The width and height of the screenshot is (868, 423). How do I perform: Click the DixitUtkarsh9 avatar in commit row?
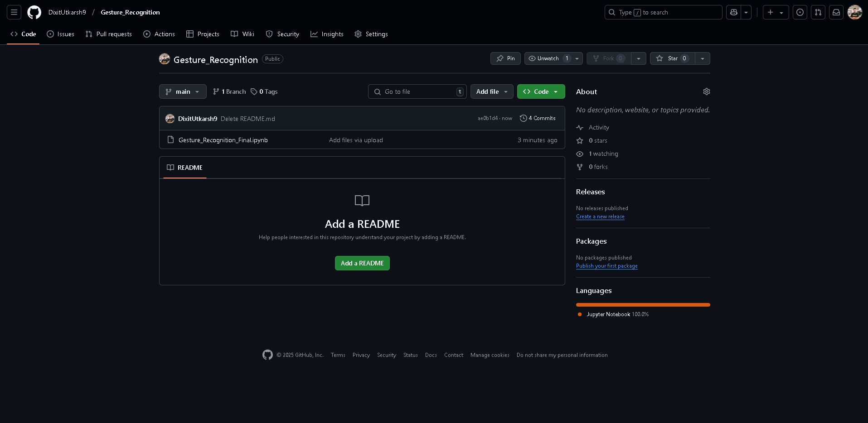170,119
